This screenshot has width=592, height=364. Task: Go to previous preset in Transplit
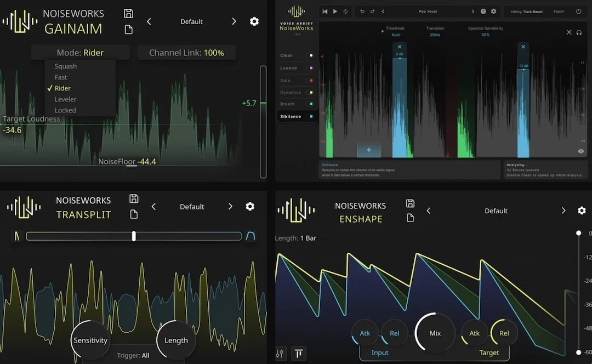click(153, 207)
